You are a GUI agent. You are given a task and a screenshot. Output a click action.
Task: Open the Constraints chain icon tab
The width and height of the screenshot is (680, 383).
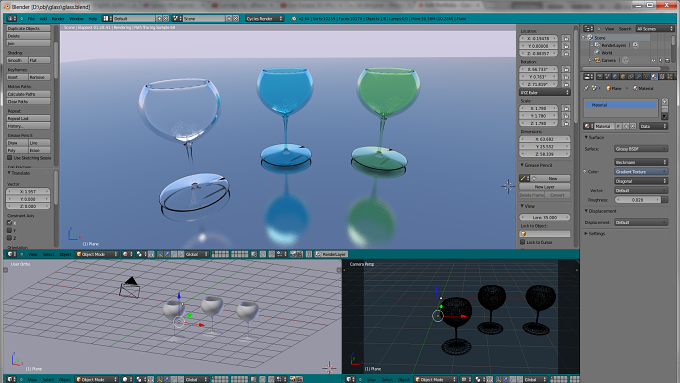[x=631, y=76]
